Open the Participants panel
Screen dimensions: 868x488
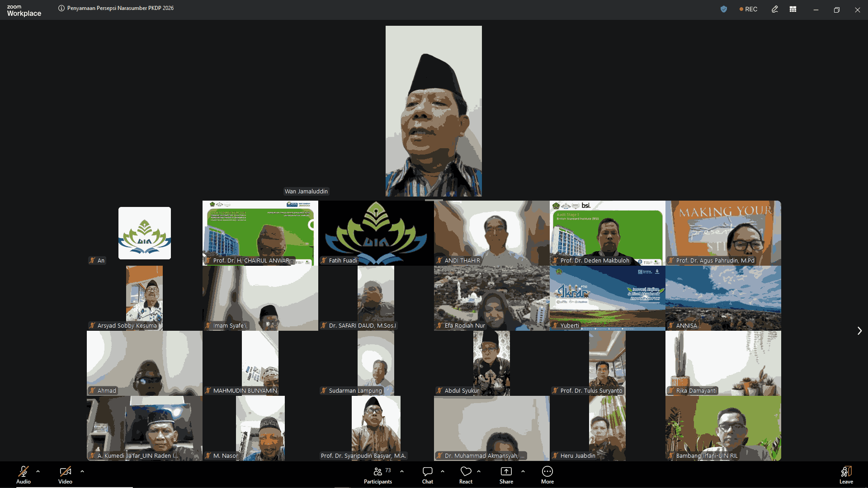click(x=378, y=475)
